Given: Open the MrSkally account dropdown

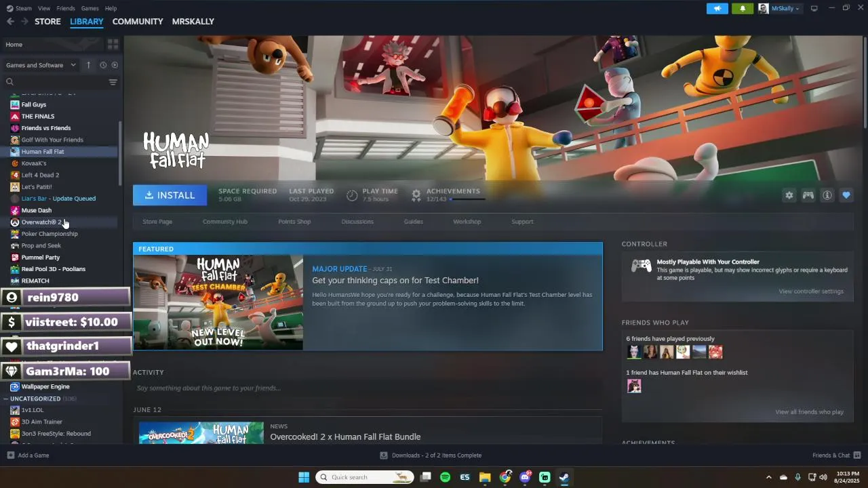Looking at the screenshot, I should 780,8.
